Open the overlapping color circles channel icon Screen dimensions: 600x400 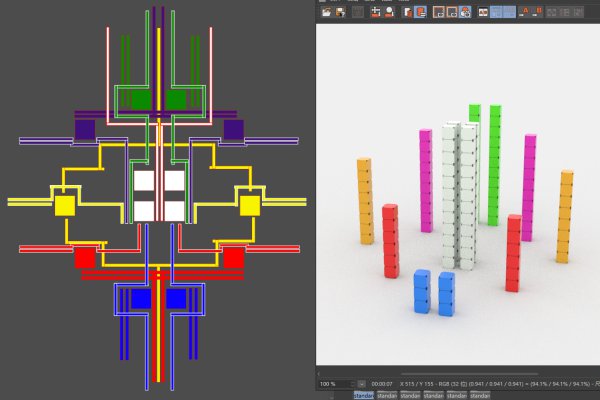465,12
